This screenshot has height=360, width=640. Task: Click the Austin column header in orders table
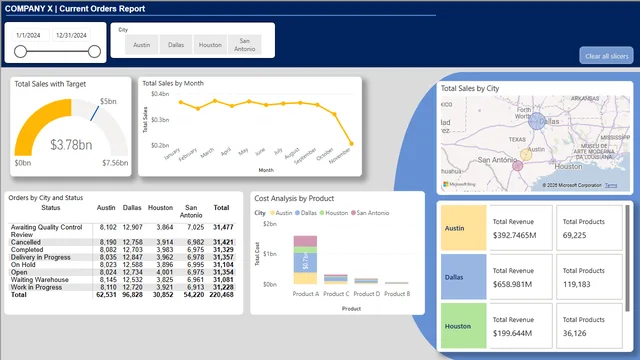pos(106,208)
